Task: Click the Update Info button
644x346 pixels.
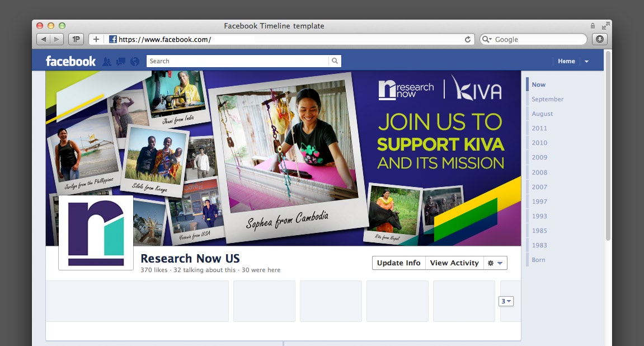Action: pos(398,263)
